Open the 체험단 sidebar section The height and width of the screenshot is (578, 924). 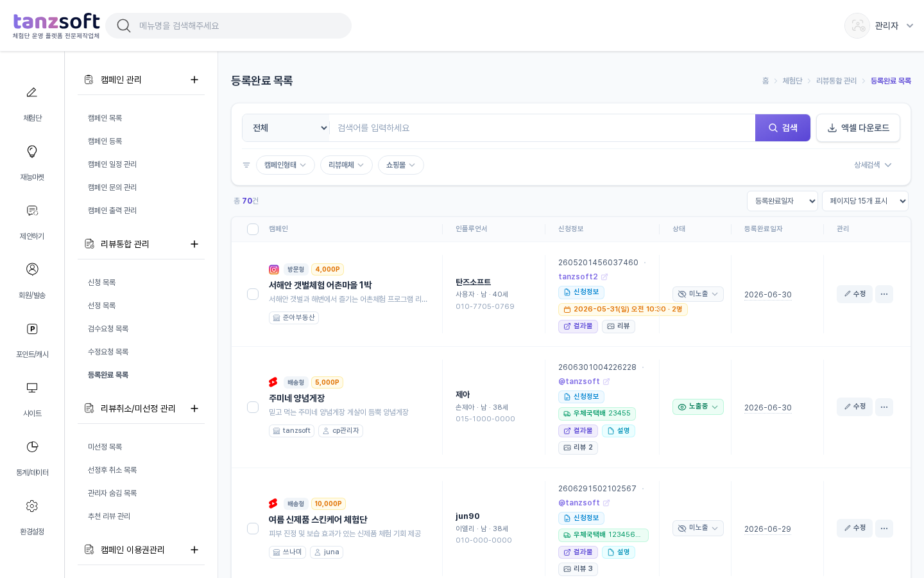pos(31,103)
